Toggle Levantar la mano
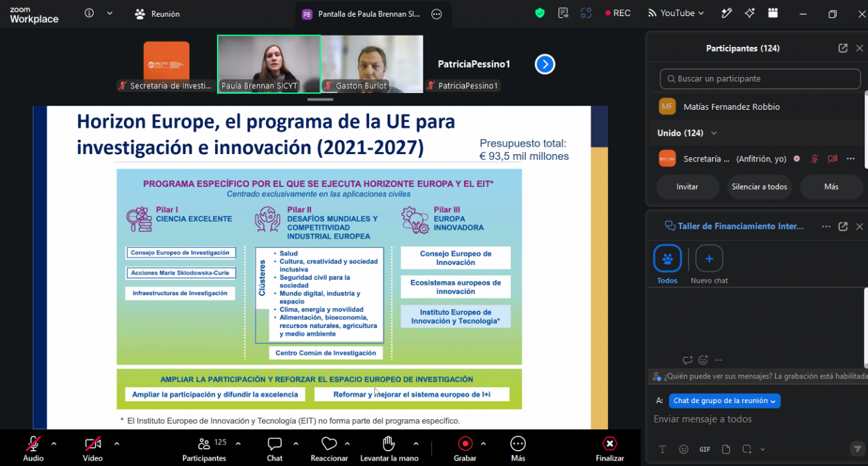This screenshot has height=466, width=868. (389, 448)
